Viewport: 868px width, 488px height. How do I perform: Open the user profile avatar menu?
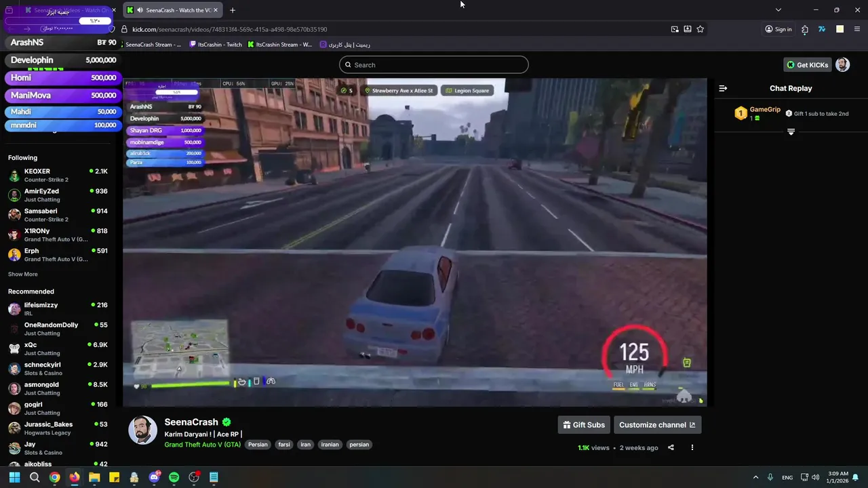(842, 64)
